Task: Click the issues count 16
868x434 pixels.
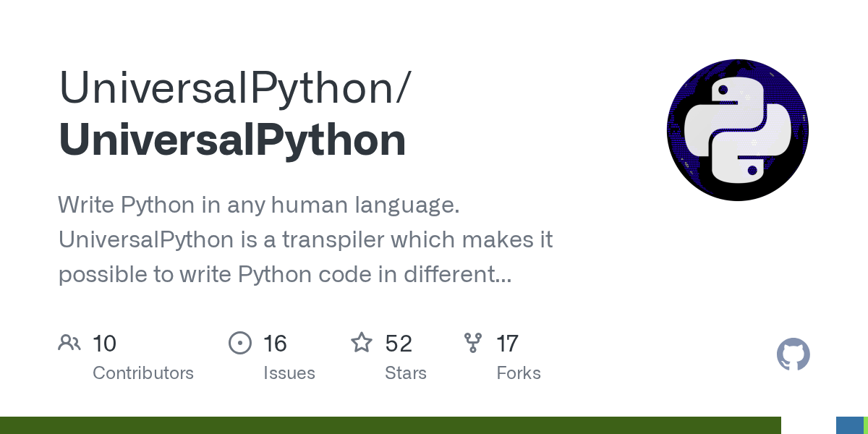Action: click(x=276, y=343)
